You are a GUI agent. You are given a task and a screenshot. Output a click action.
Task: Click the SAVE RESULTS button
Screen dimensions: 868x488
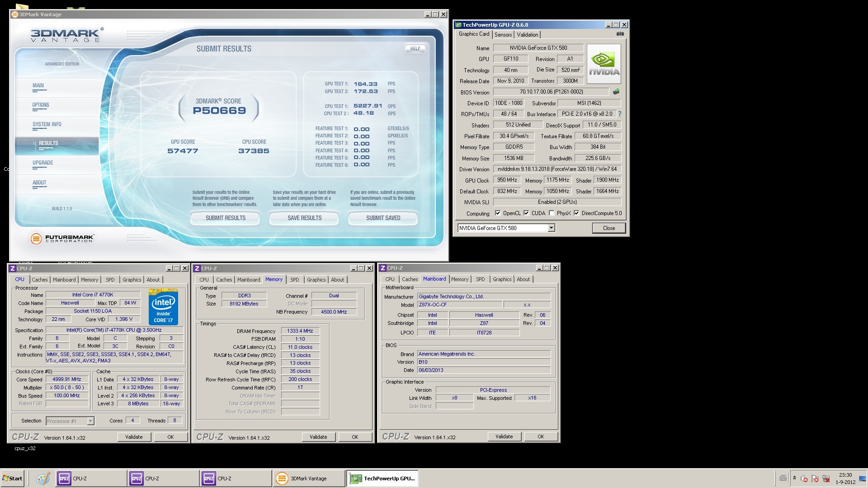coord(304,218)
